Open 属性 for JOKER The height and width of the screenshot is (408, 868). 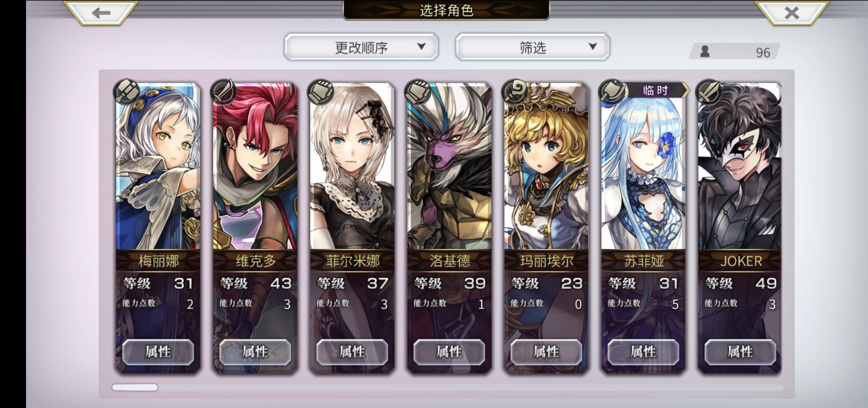coord(740,352)
